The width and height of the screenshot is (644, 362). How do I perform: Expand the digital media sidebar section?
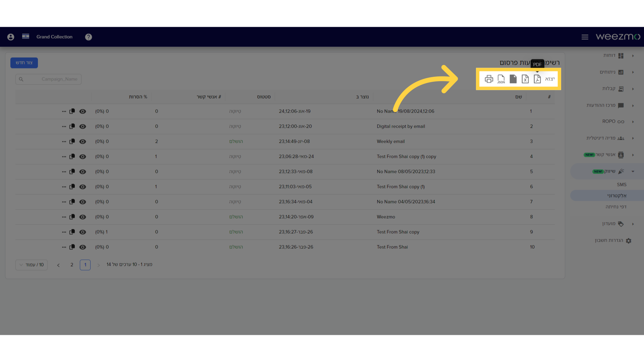[633, 138]
